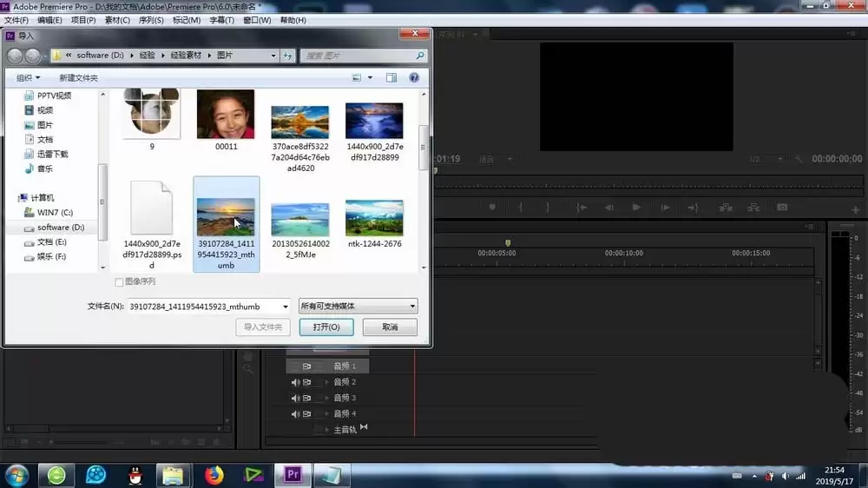Click the Step Forward frame button
868x488 pixels.
[665, 208]
